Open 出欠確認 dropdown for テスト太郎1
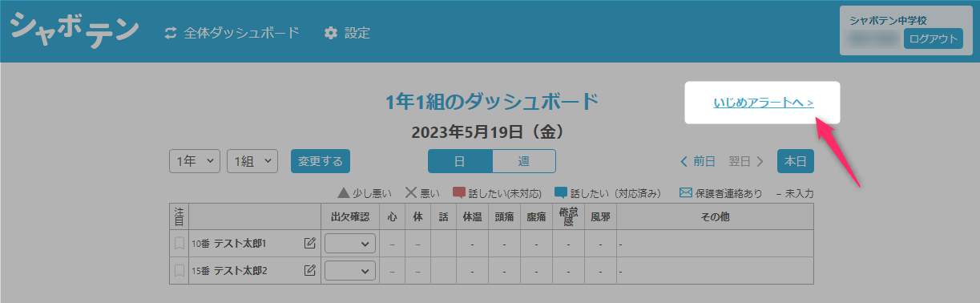This screenshot has height=303, width=980. pos(350,244)
